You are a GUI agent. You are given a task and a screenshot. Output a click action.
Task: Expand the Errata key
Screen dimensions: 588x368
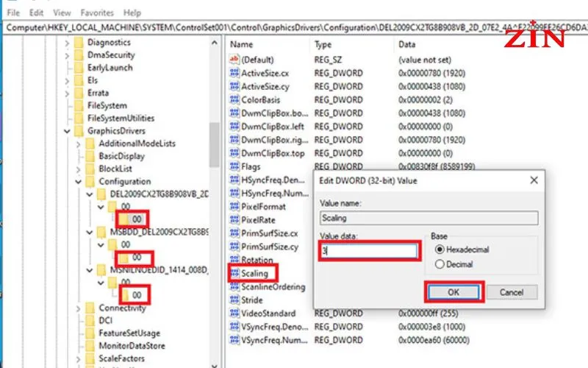pyautogui.click(x=67, y=93)
